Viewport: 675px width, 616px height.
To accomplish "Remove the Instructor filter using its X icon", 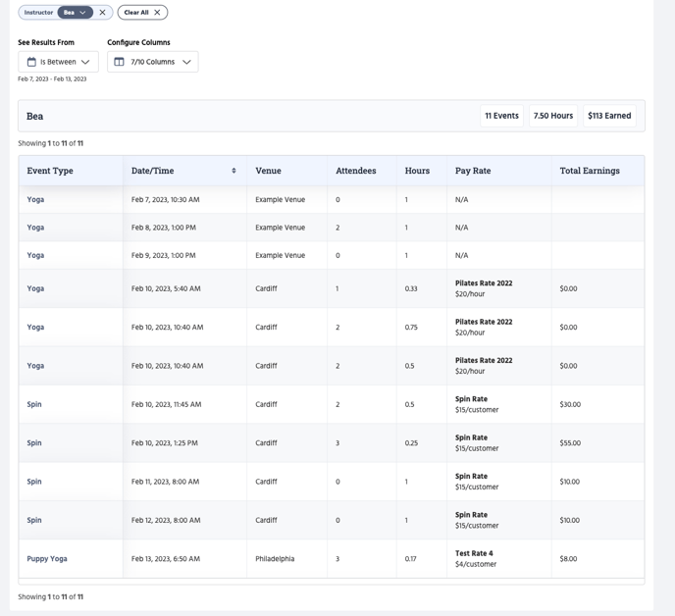I will [102, 13].
